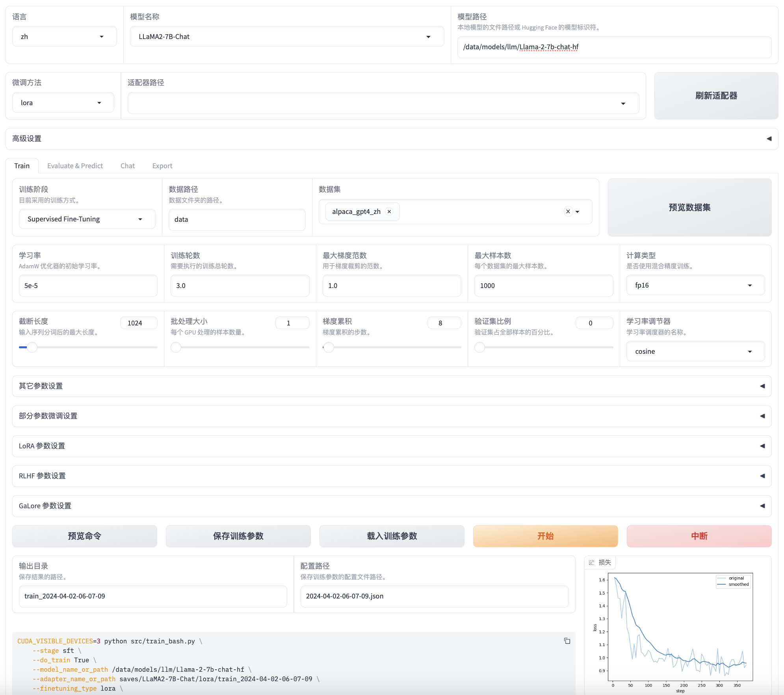The image size is (784, 695).
Task: Open the 计算类型 fp16 dropdown
Action: [695, 285]
